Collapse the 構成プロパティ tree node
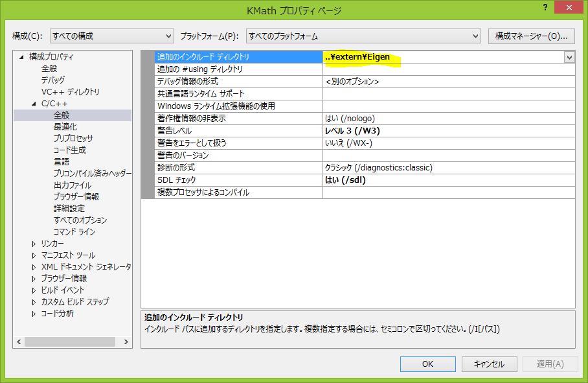The height and width of the screenshot is (383, 588). [22, 57]
